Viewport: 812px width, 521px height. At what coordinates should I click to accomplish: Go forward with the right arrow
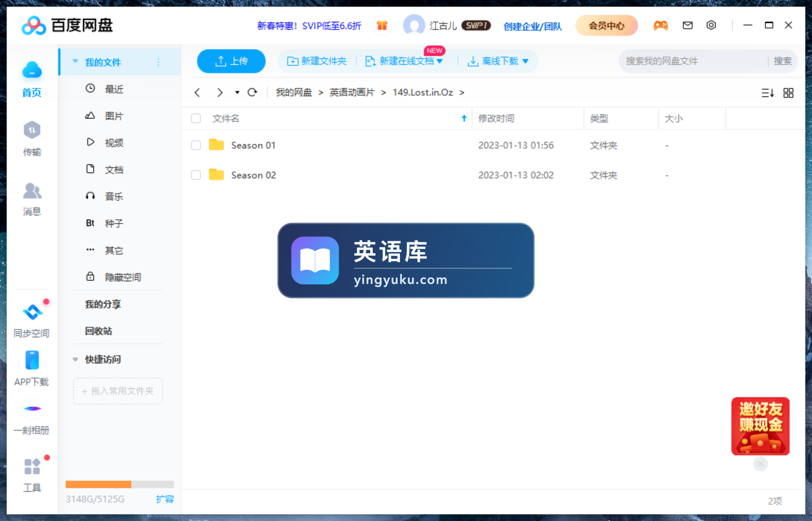pyautogui.click(x=220, y=93)
